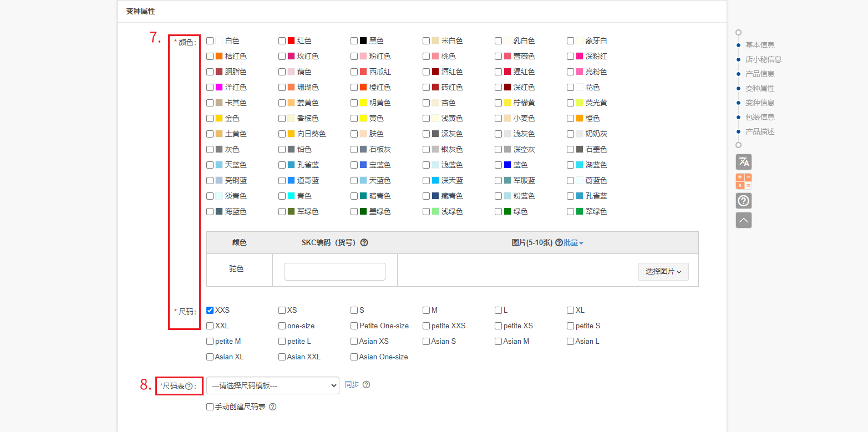Viewport: 868px width, 432px height.
Task: Click the 洋红色 magenta swatch
Action: pos(219,87)
